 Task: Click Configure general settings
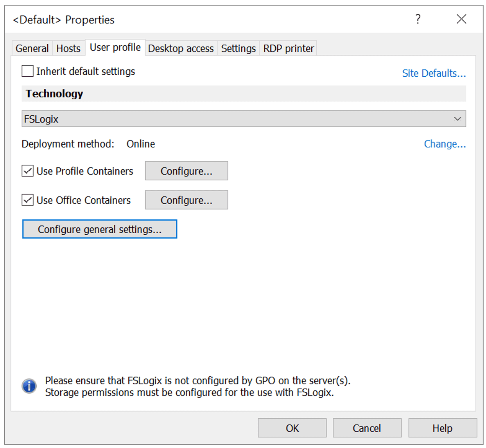100,229
